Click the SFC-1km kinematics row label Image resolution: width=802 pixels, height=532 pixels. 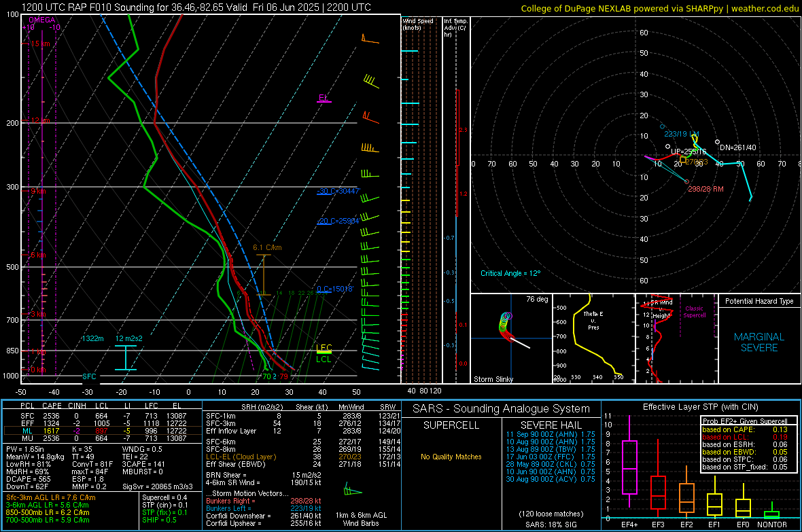pyautogui.click(x=221, y=416)
